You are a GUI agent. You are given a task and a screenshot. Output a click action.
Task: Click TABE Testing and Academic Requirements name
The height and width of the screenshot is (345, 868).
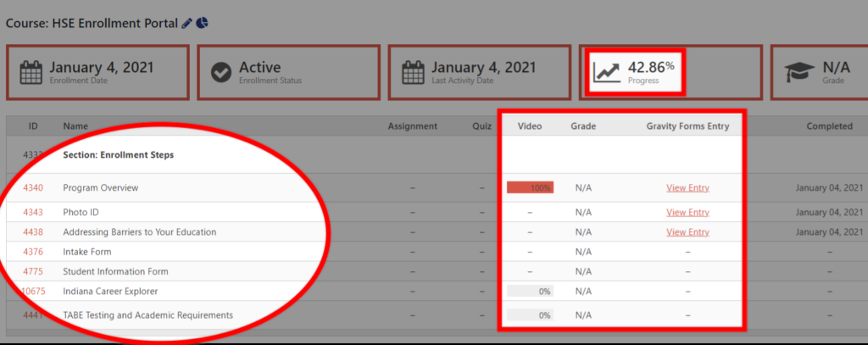(147, 315)
